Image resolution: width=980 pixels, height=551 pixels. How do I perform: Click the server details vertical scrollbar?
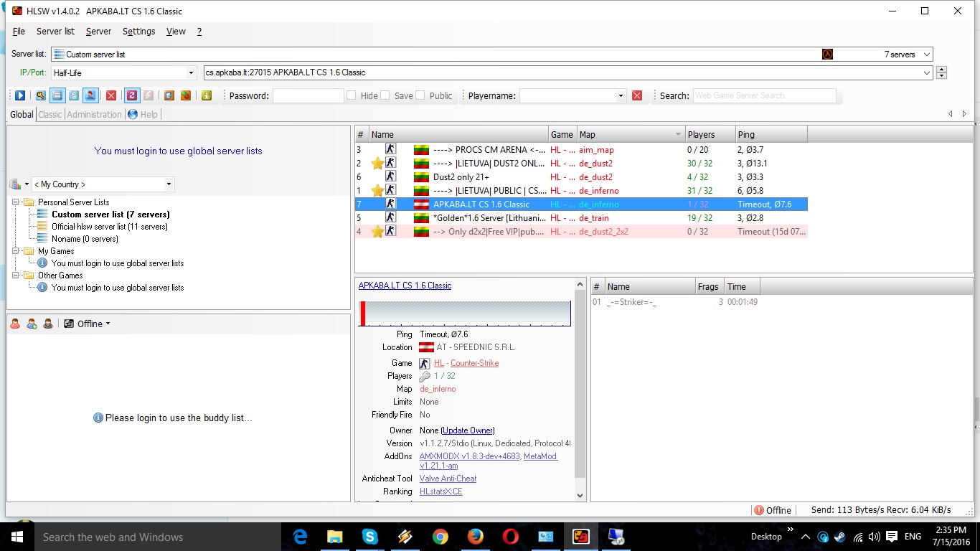(580, 390)
